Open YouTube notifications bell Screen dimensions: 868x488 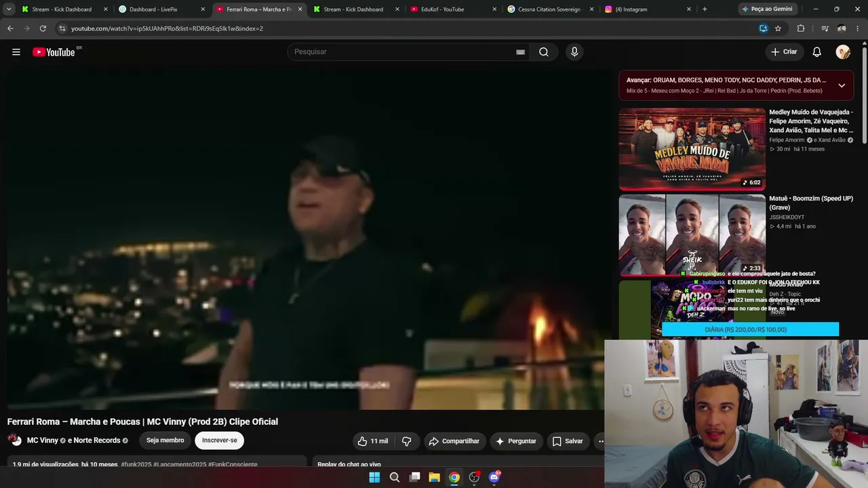click(817, 52)
